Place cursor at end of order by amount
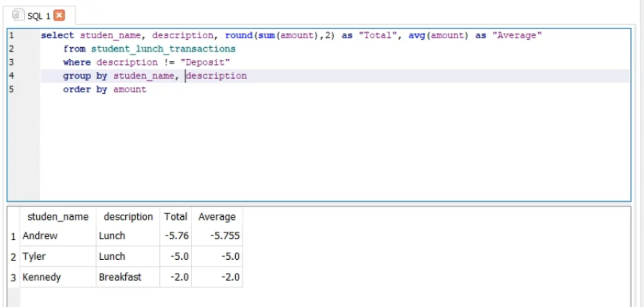Screen dimensions: 644x307 click(147, 90)
